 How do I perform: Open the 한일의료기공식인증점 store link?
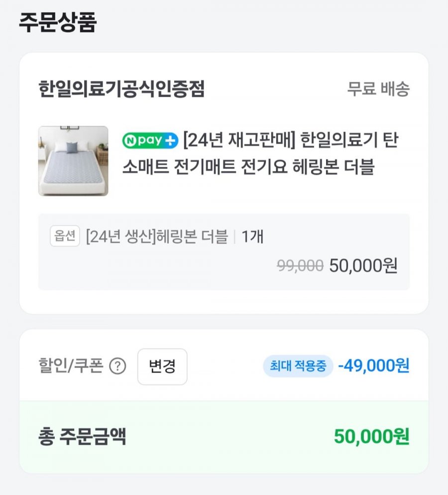(121, 90)
